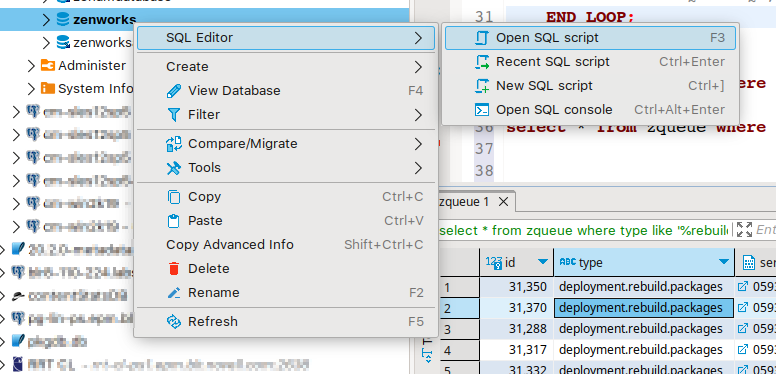The height and width of the screenshot is (374, 776).
Task: Click the Compare/Migrate icon
Action: [x=174, y=144]
